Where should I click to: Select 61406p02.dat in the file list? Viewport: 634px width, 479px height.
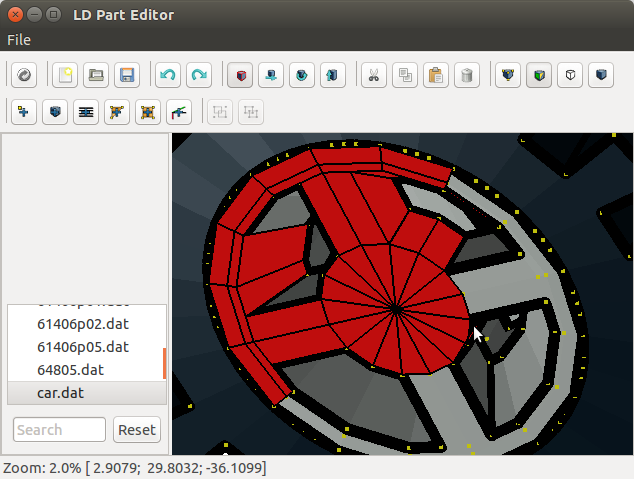(84, 324)
